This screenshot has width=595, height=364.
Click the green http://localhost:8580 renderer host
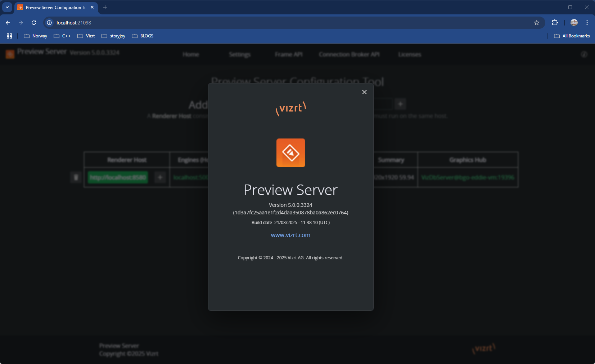click(x=118, y=177)
